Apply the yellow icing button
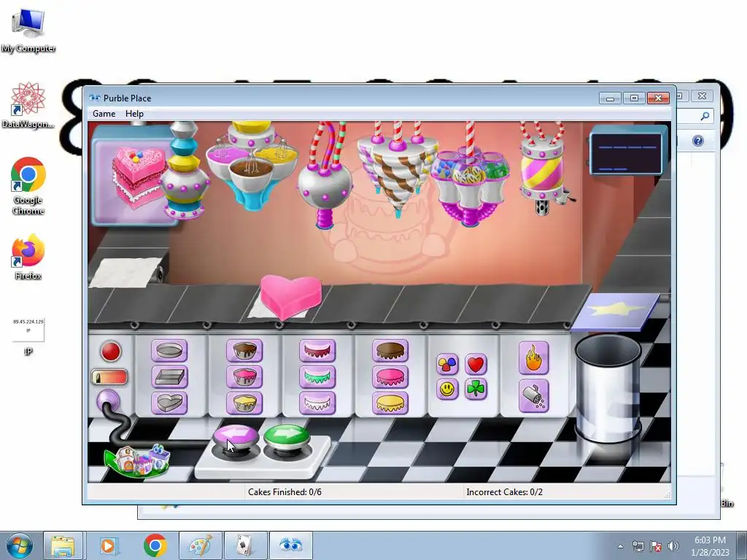Viewport: 747px width, 560px height. pos(390,402)
